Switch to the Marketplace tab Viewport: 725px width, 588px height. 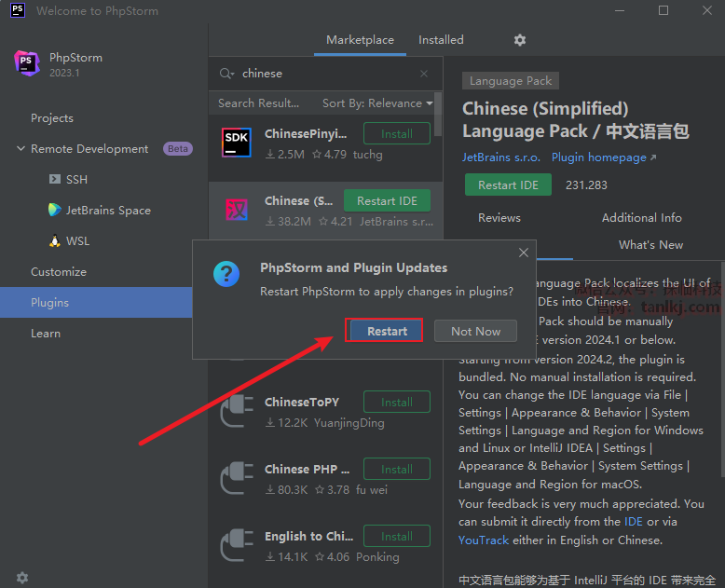[360, 40]
